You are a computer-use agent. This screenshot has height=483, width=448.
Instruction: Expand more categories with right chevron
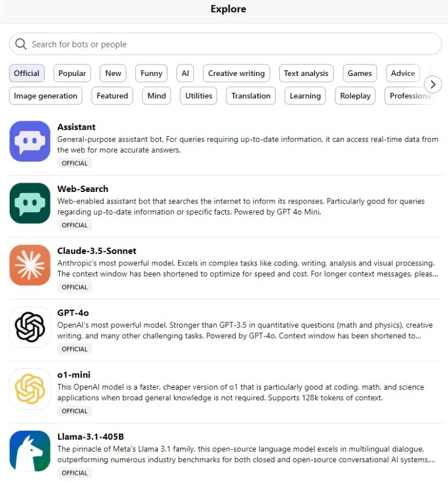432,85
